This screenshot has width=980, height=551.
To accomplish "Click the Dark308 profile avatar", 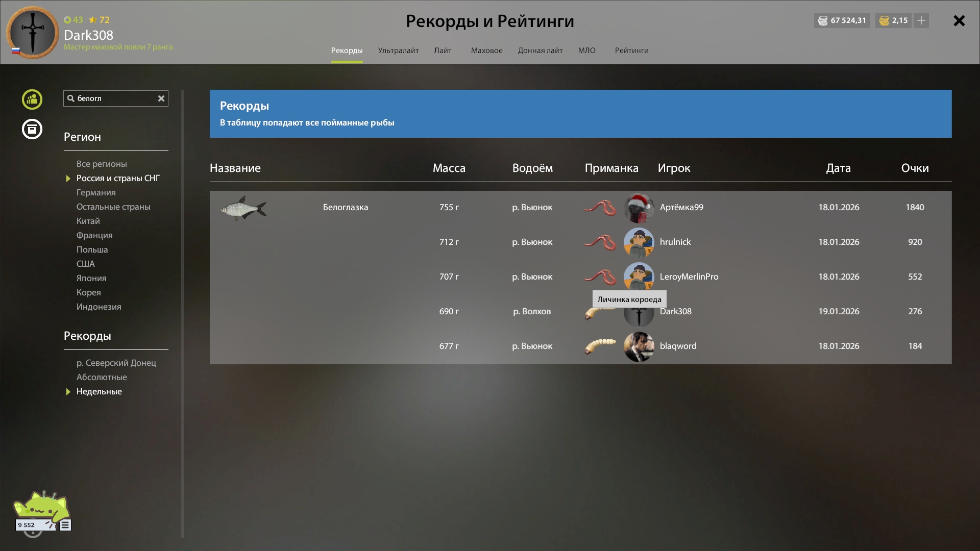I will coord(33,33).
